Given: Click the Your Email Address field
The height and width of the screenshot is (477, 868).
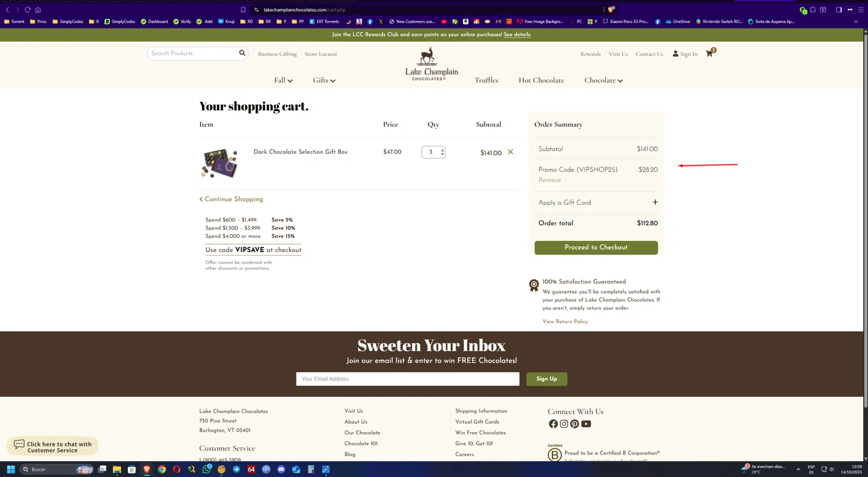Looking at the screenshot, I should tap(407, 379).
